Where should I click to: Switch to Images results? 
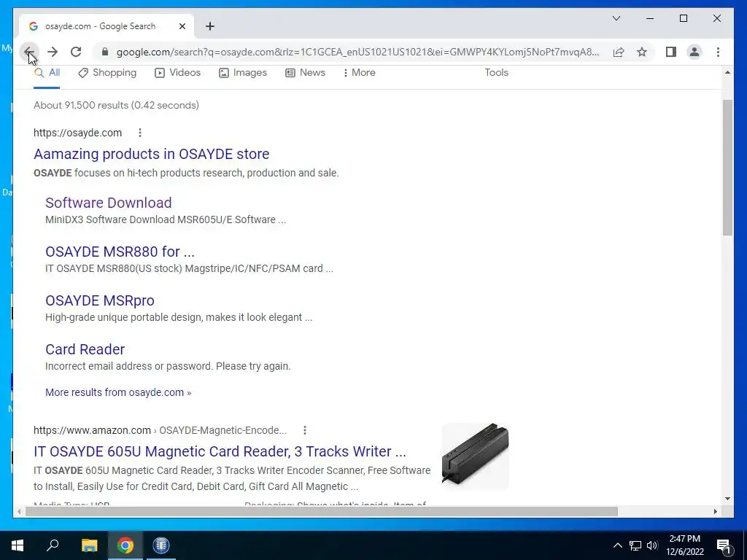(x=242, y=73)
